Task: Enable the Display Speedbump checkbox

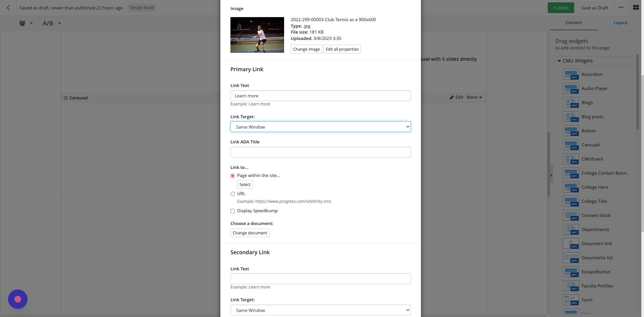Action: coord(232,211)
